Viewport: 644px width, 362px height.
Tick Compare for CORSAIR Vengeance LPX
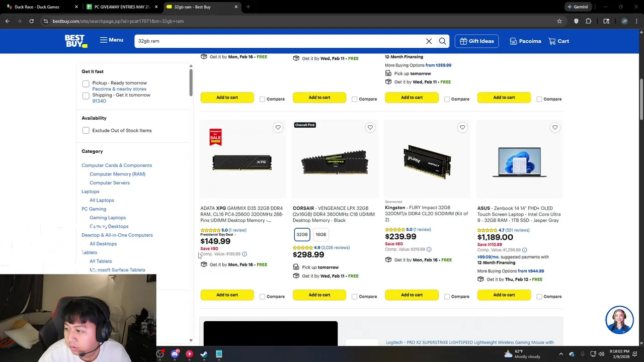point(354,297)
